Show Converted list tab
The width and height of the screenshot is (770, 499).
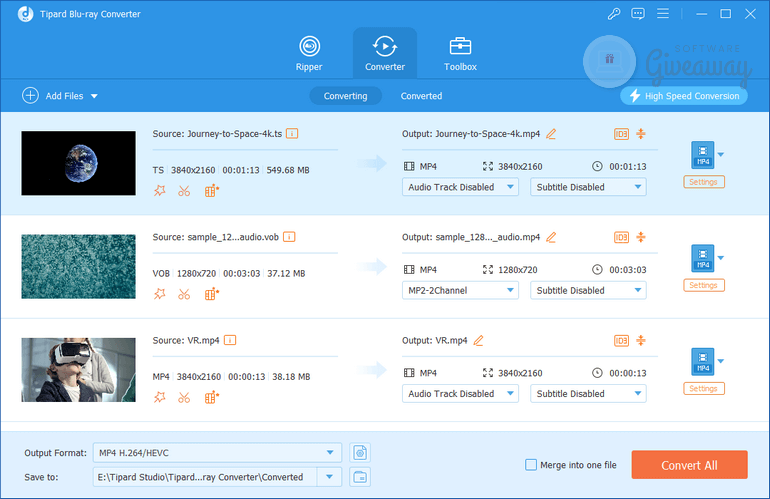pos(421,96)
